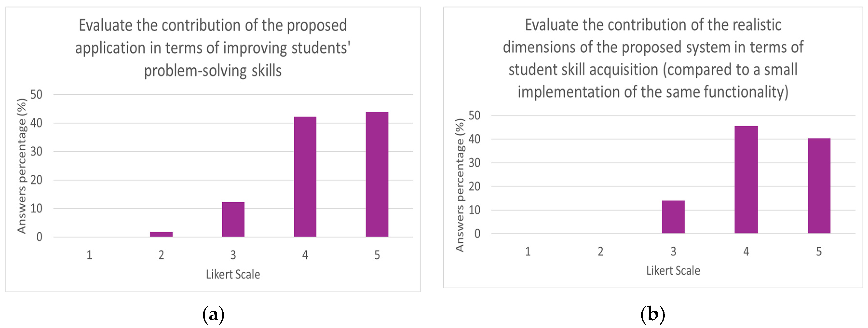Click the Likert 4 bar in chart (b)
The width and height of the screenshot is (868, 328).
coord(746,179)
